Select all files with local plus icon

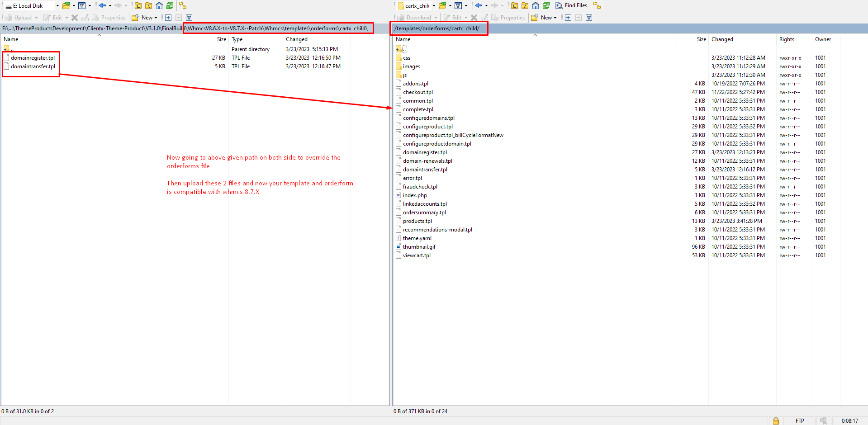(x=168, y=18)
